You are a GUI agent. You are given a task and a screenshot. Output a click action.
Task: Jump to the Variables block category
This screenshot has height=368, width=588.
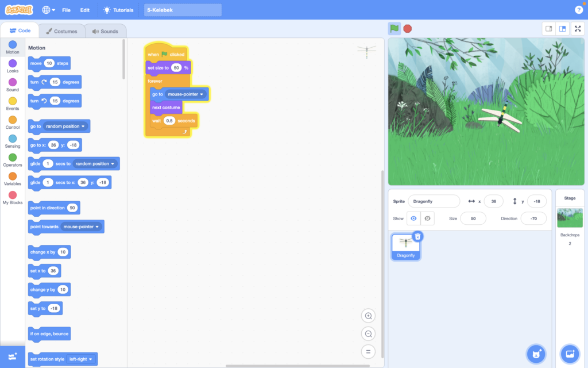point(13,179)
